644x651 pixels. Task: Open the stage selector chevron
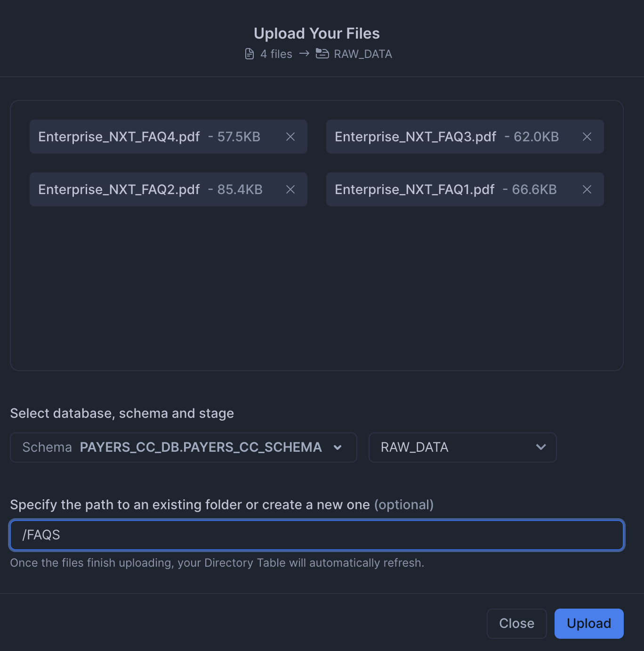tap(540, 448)
